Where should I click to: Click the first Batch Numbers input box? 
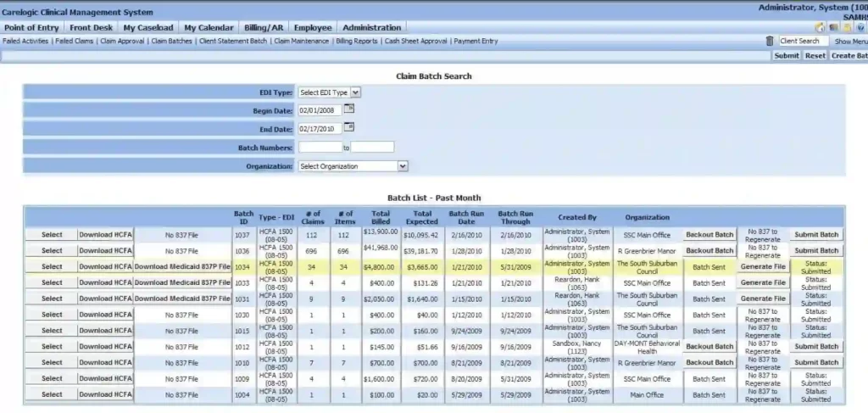point(320,148)
